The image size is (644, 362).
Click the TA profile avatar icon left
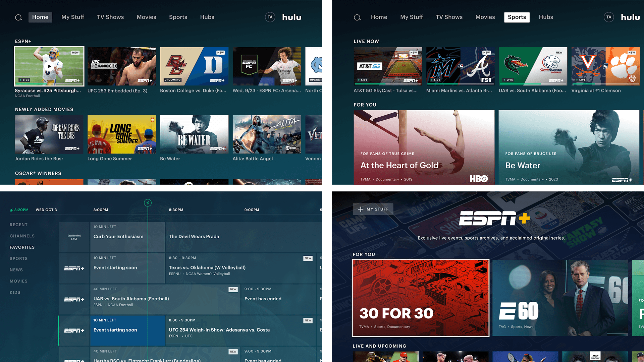(x=270, y=17)
